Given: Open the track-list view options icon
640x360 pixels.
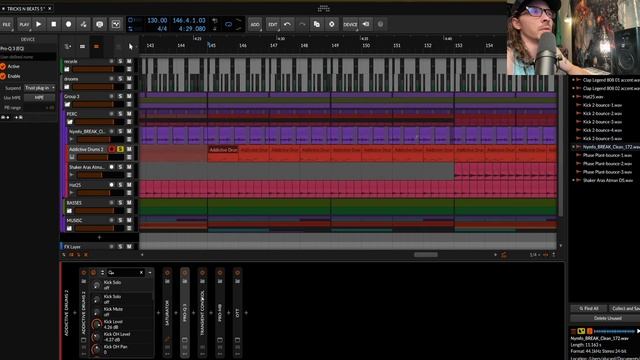Looking at the screenshot, I should 68,47.
